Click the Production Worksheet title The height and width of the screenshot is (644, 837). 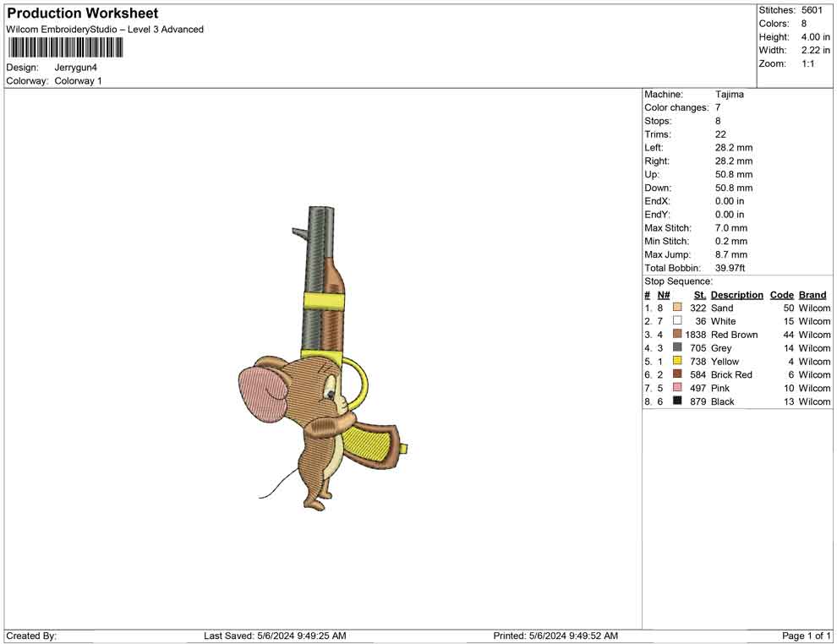click(83, 14)
